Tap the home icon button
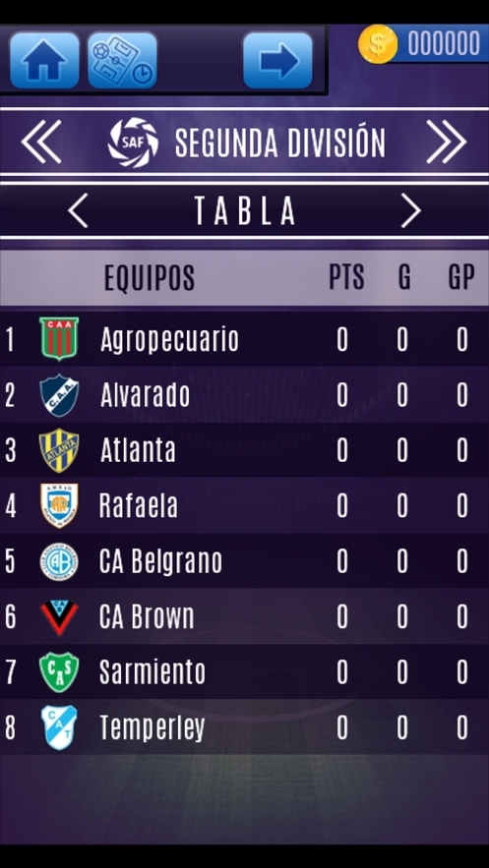The width and height of the screenshot is (489, 868). pyautogui.click(x=44, y=60)
